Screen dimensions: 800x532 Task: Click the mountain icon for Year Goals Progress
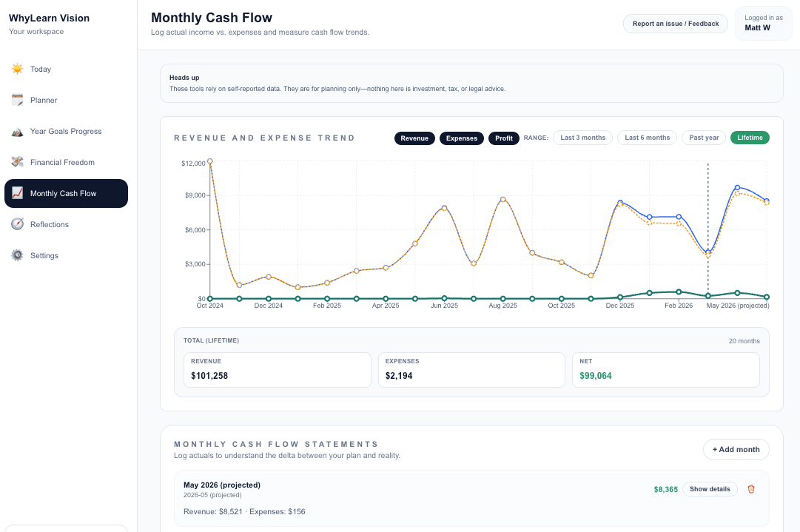(x=17, y=131)
